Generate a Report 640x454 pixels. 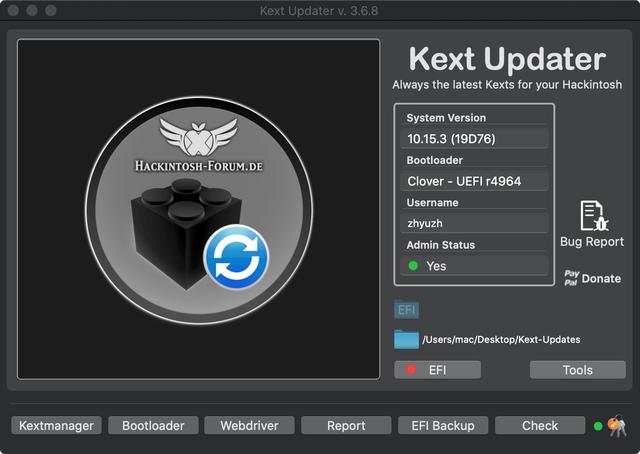[346, 425]
